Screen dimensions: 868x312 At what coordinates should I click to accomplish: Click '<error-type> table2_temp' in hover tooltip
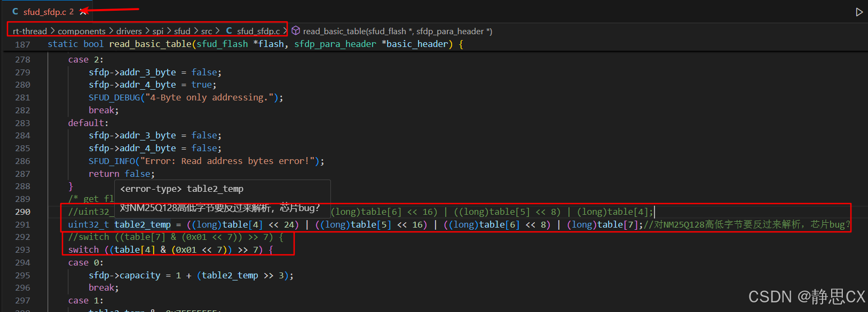182,189
